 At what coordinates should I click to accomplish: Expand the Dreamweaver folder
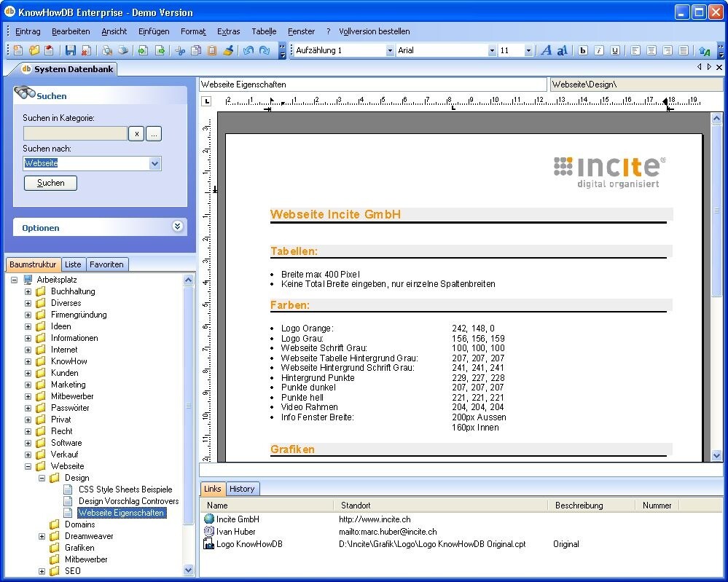tap(42, 537)
